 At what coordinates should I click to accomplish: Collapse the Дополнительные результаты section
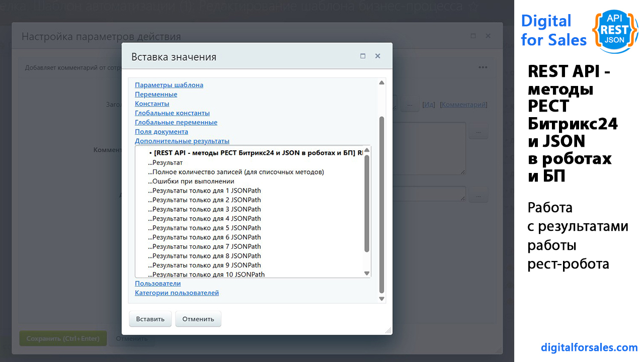pos(182,141)
